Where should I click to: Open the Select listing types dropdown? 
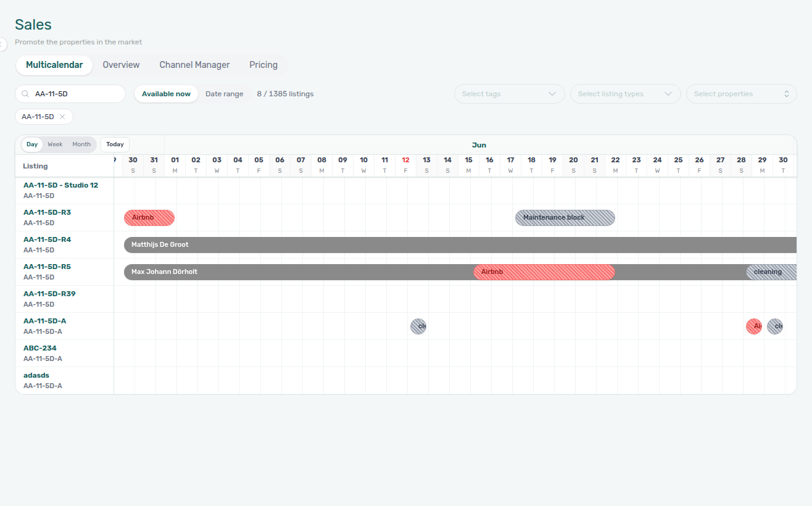(x=626, y=94)
